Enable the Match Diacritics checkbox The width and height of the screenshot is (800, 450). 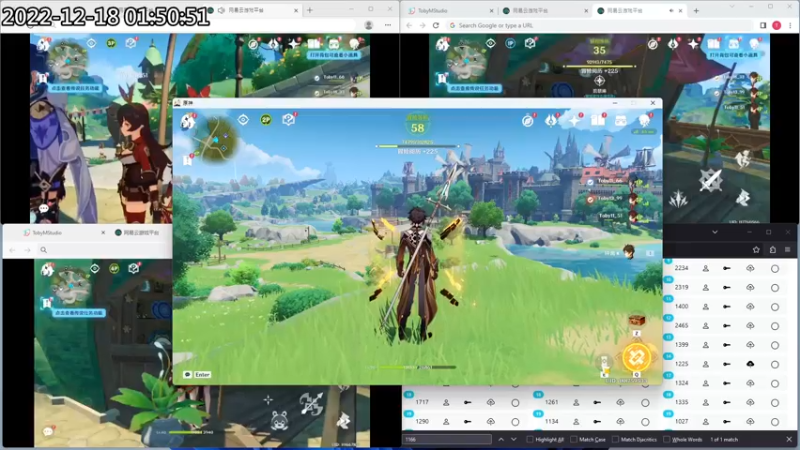point(615,439)
